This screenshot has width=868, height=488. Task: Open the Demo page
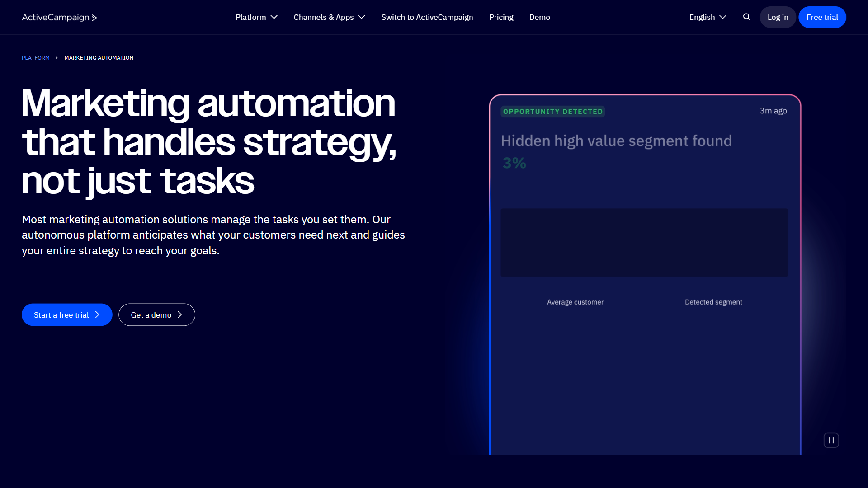tap(539, 17)
